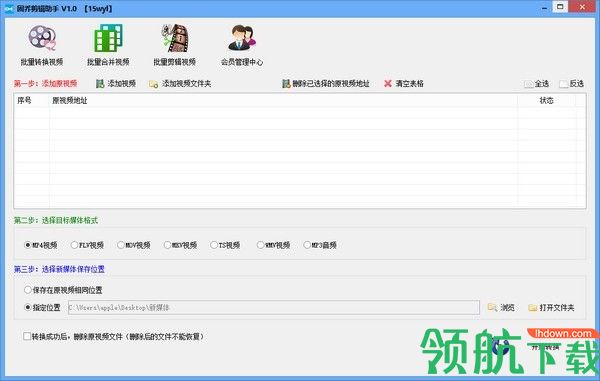Maximize the application window

click(560, 7)
